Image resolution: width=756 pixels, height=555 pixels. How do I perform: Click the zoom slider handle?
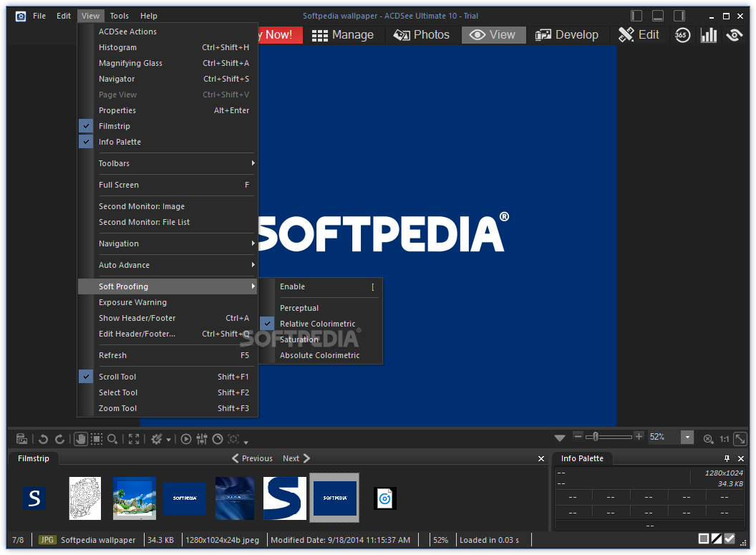pyautogui.click(x=596, y=437)
